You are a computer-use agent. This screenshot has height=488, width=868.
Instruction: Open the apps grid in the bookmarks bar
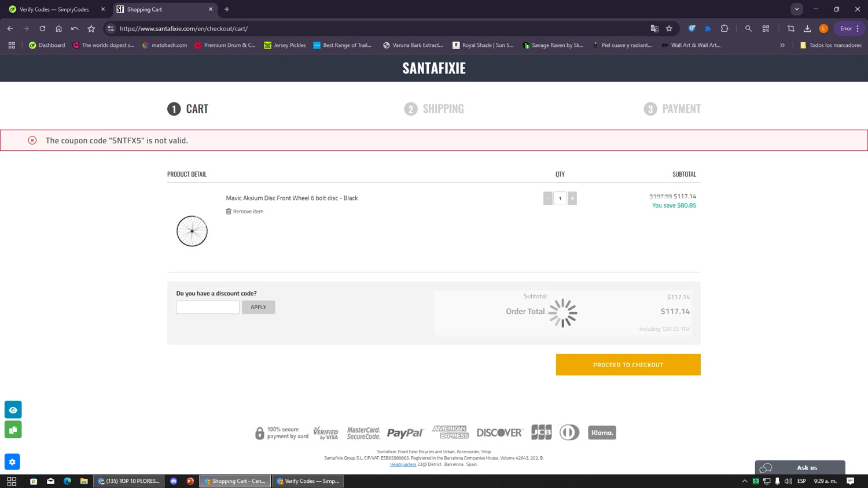click(x=12, y=45)
